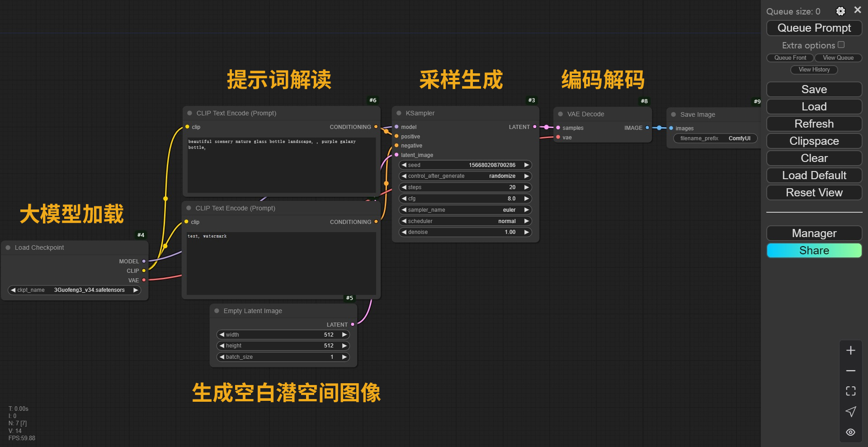
Task: Click the Queue Prompt button
Action: [814, 28]
